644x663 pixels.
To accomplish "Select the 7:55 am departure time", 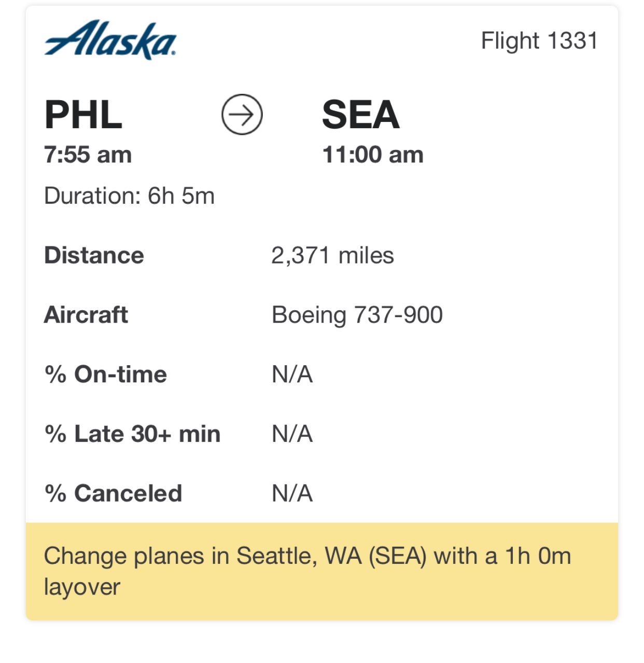I will pyautogui.click(x=88, y=155).
